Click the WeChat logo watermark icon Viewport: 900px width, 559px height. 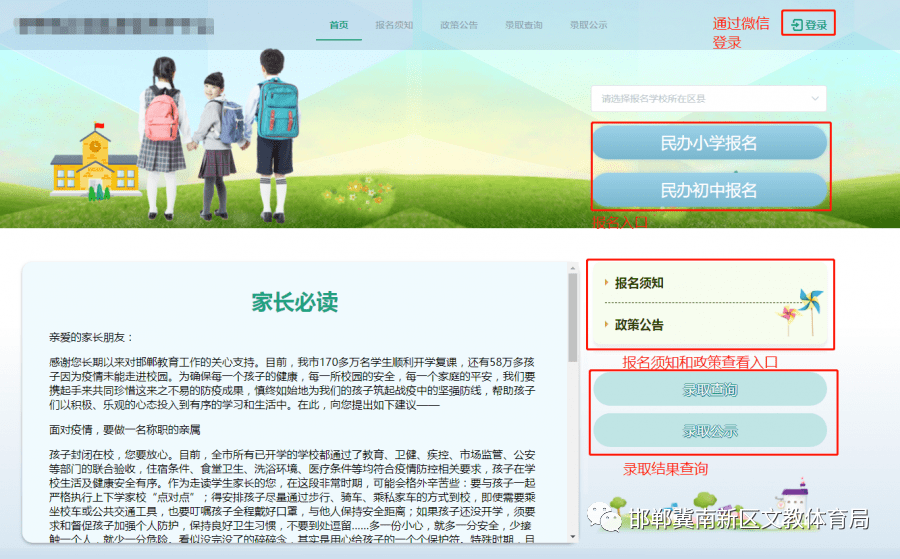tap(604, 518)
